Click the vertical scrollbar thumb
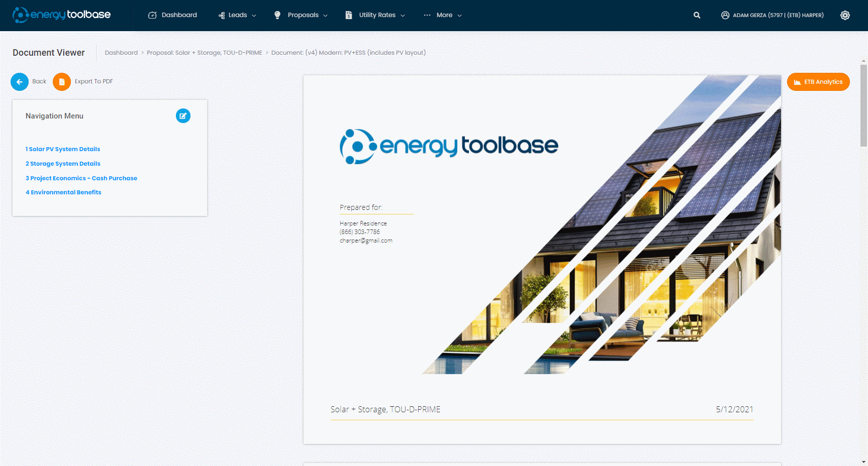Screen dimensions: 868x466 click(x=864, y=105)
